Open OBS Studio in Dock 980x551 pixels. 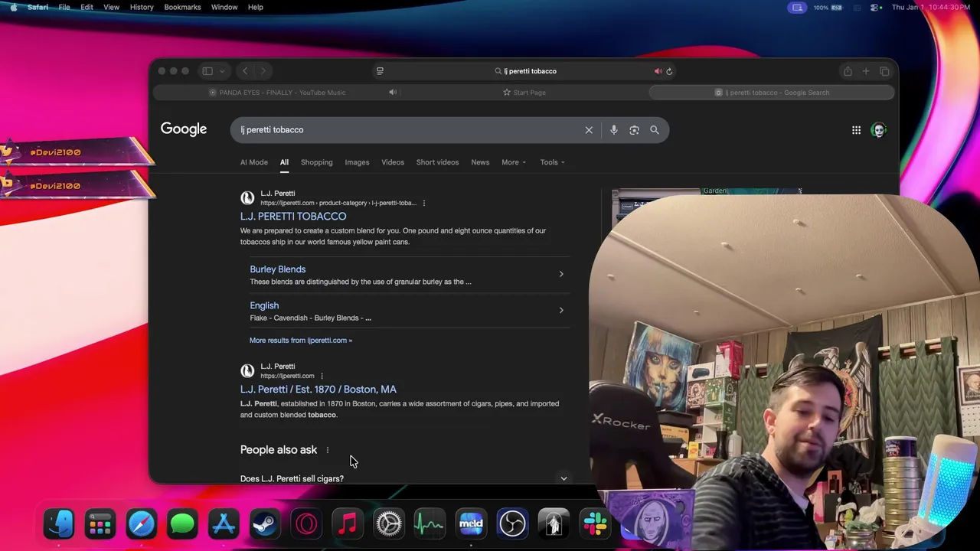[512, 524]
